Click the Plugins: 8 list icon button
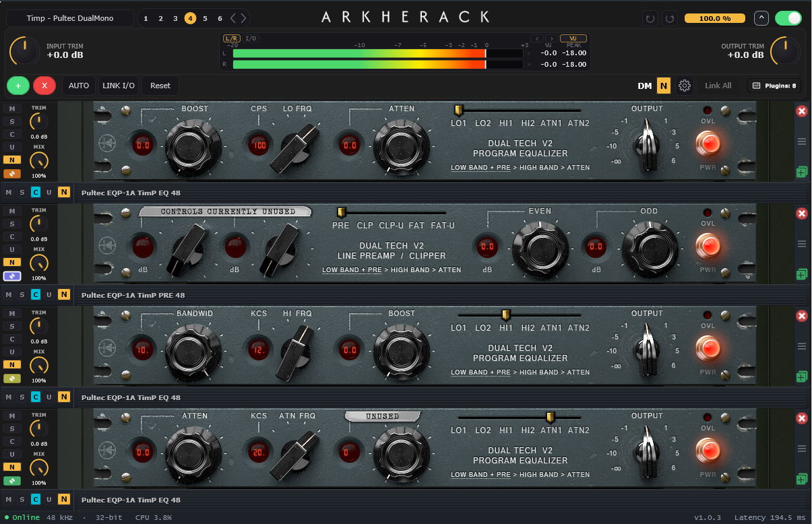This screenshot has height=524, width=812. 774,86
